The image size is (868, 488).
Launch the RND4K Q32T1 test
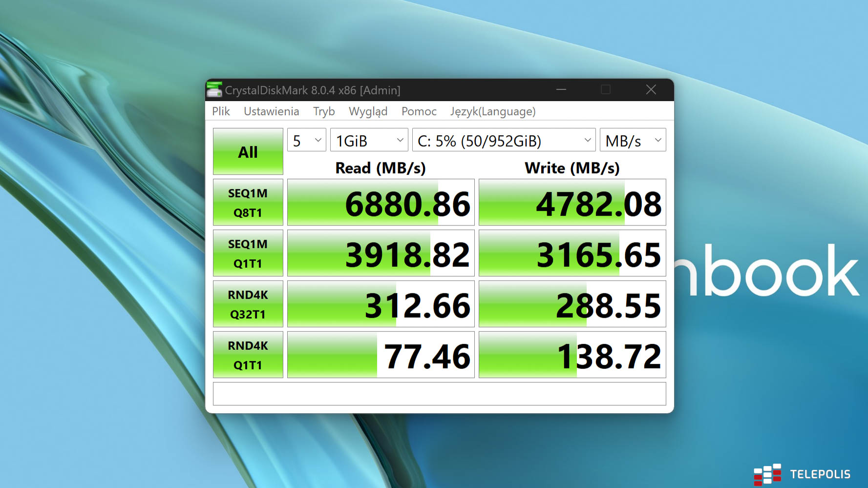[x=248, y=304]
